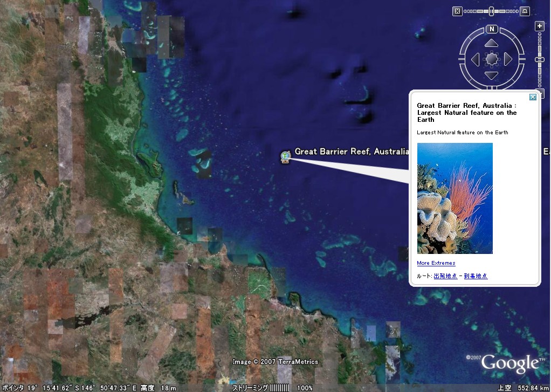Click the 'Image © 2007 TerraMetrics' attribution text
This screenshot has width=551, height=392.
275,362
